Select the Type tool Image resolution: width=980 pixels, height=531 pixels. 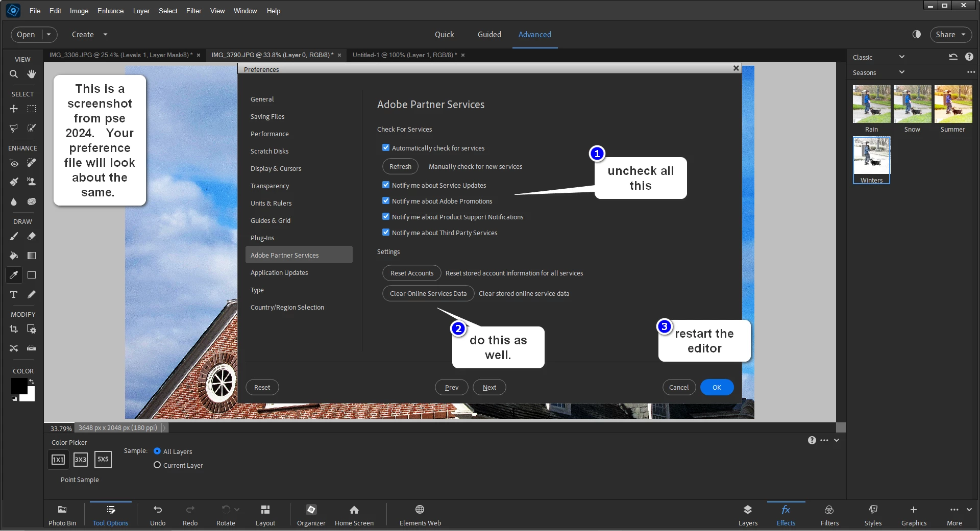coord(14,294)
